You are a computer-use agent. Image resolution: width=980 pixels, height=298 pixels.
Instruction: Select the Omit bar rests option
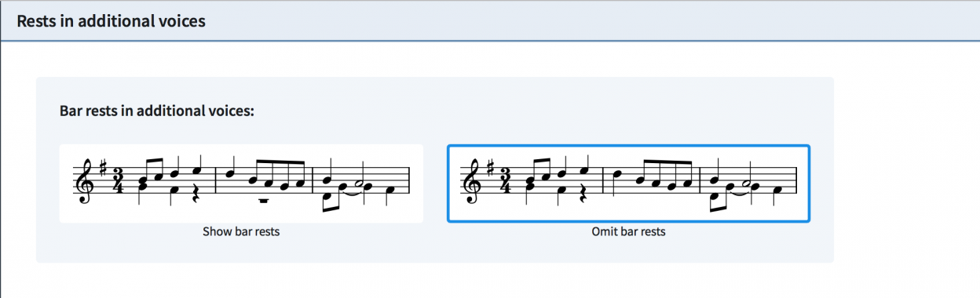pyautogui.click(x=628, y=184)
